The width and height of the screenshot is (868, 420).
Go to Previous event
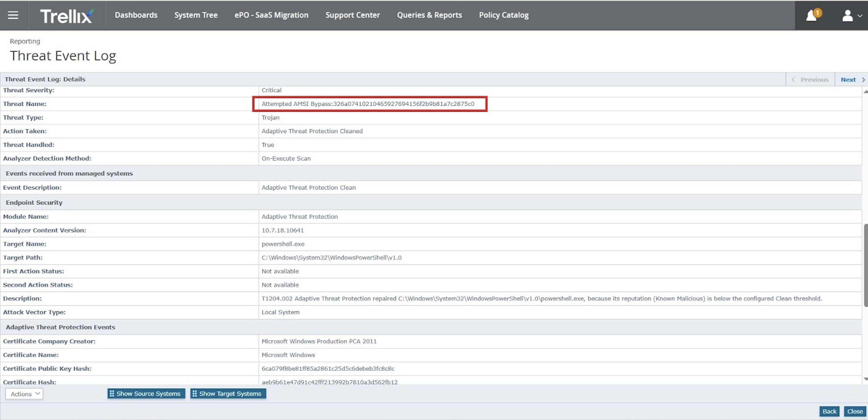(x=810, y=79)
